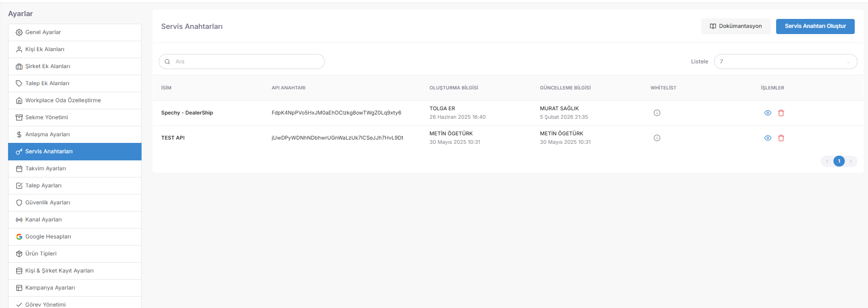
Task: Delete the Spechy - DealerShip service key
Action: [x=781, y=113]
